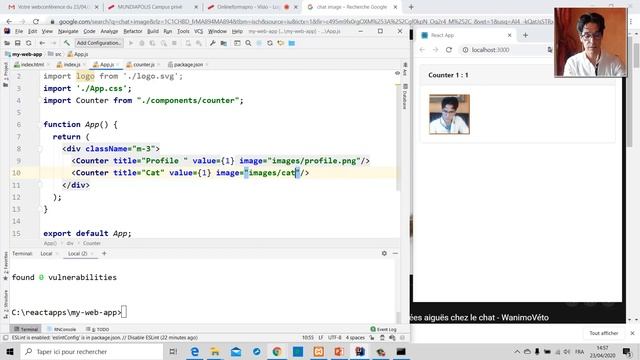640x360 pixels.
Task: Open new tab in React App browser
Action: pos(525,35)
